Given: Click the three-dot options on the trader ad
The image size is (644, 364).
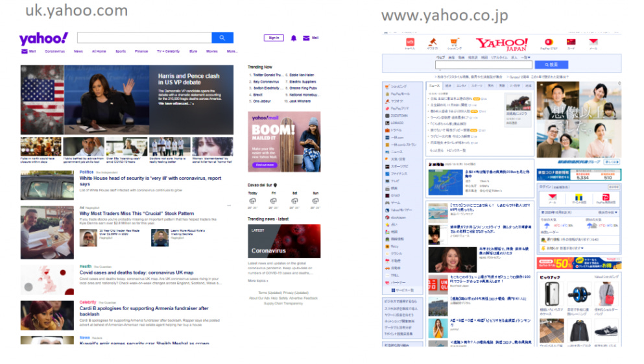Looking at the screenshot, I should (x=229, y=206).
